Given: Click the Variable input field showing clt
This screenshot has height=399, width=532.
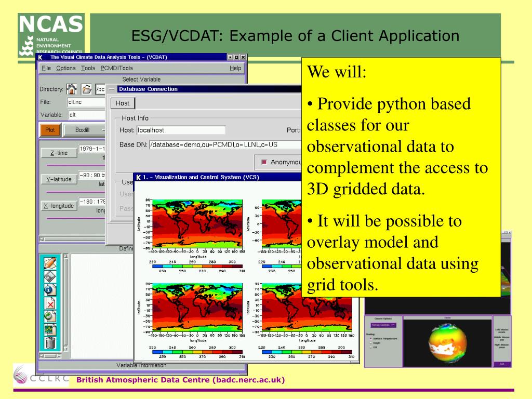Looking at the screenshot, I should coord(87,115).
